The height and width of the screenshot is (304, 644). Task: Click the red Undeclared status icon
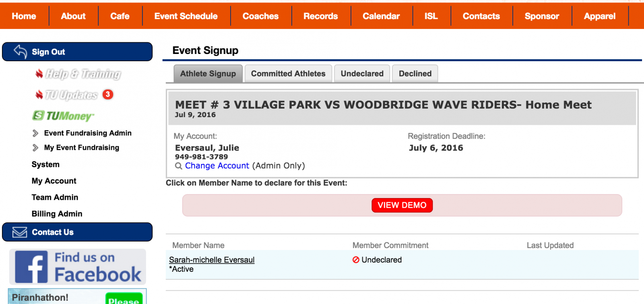pos(356,260)
